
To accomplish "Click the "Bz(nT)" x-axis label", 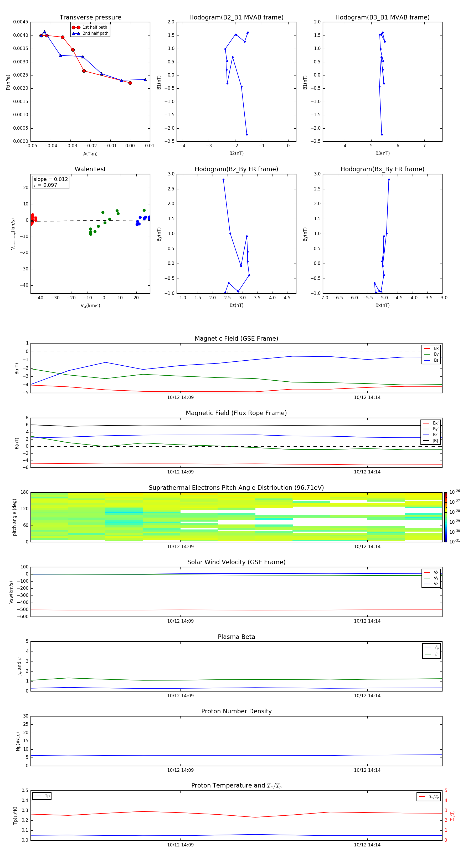I will (x=236, y=305).
